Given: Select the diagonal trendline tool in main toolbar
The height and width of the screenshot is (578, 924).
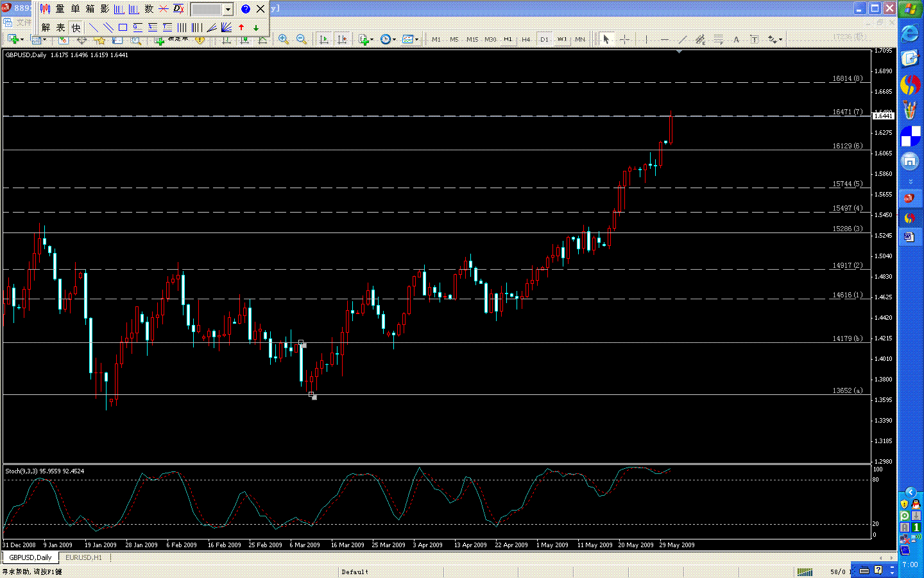Looking at the screenshot, I should 682,40.
